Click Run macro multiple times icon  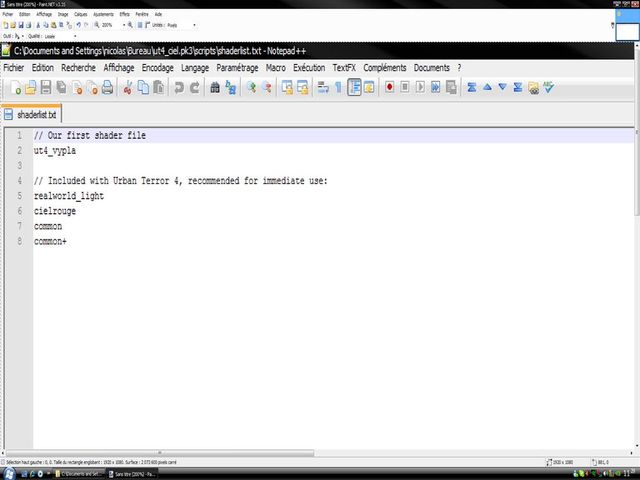[436, 87]
